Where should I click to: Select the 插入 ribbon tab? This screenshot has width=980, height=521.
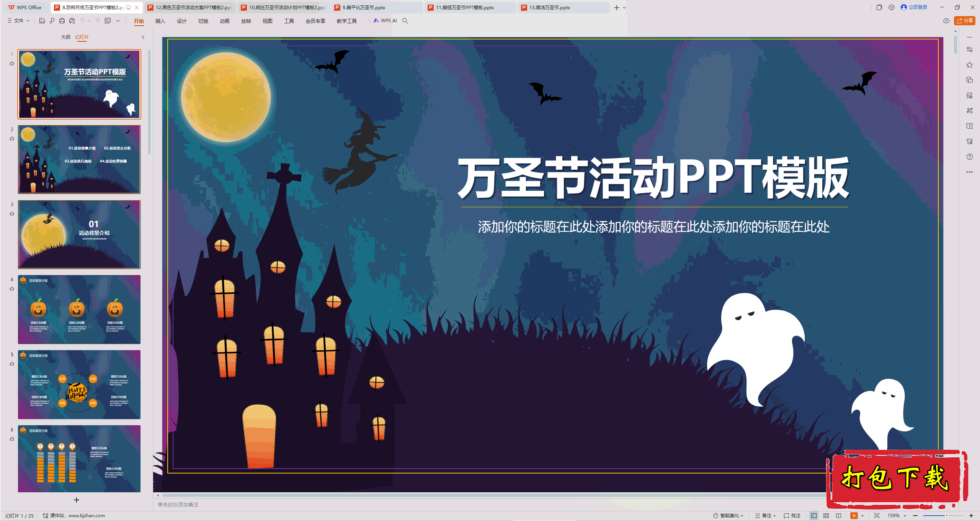(160, 21)
